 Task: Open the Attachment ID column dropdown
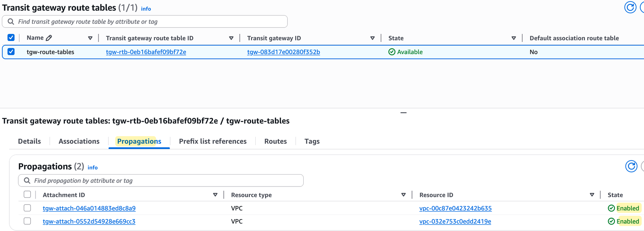pyautogui.click(x=215, y=195)
